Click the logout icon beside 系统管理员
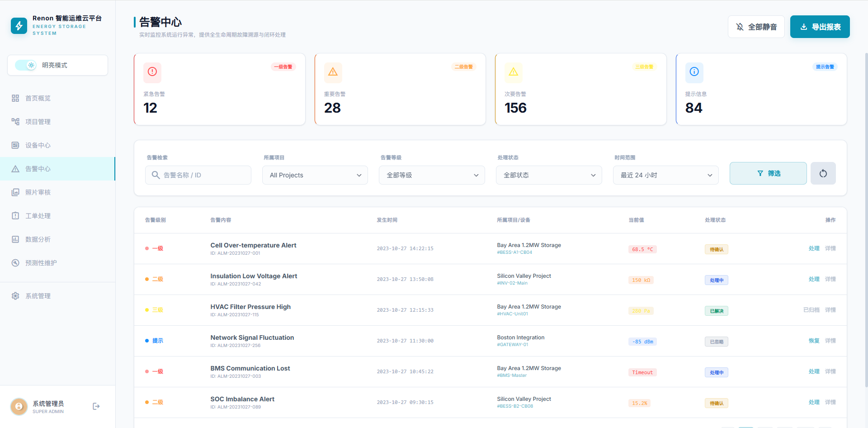Screen dimensions: 868x428 (x=96, y=406)
